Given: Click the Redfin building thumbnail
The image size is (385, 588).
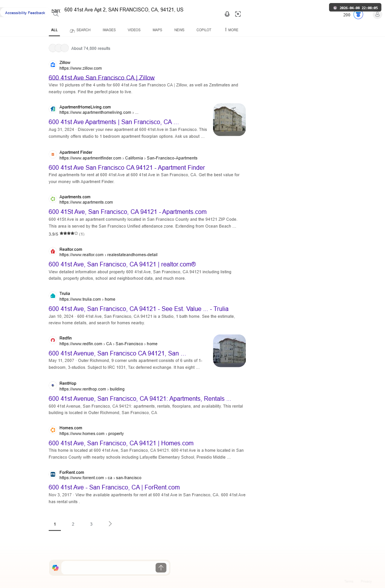Looking at the screenshot, I should pyautogui.click(x=229, y=351).
